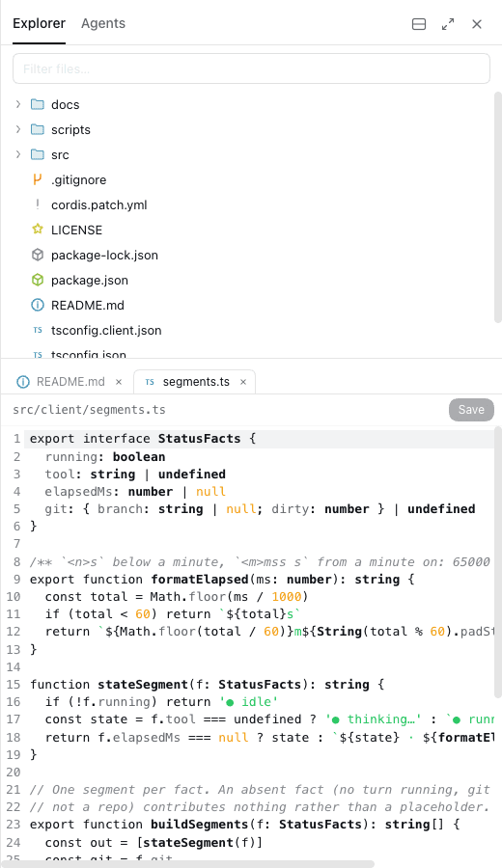
Task: Open cordis.patch.yml from the file tree
Action: tap(99, 204)
